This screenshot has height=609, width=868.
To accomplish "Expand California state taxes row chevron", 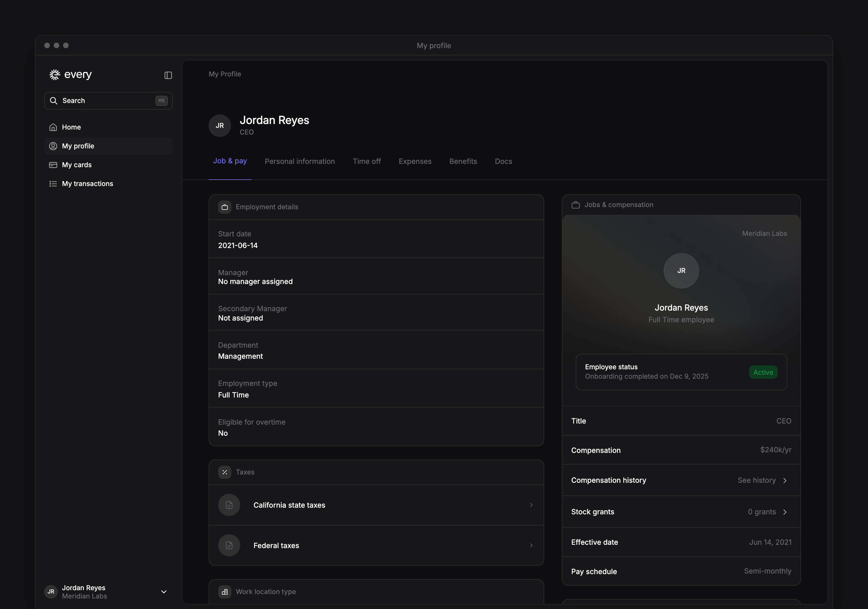I will (x=531, y=505).
